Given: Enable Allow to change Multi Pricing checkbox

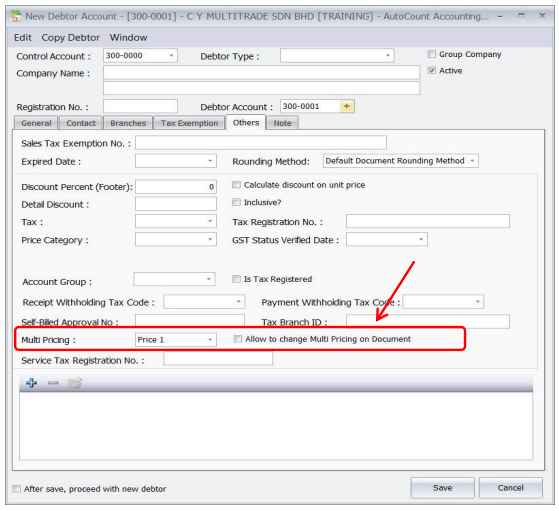Looking at the screenshot, I should [x=237, y=339].
